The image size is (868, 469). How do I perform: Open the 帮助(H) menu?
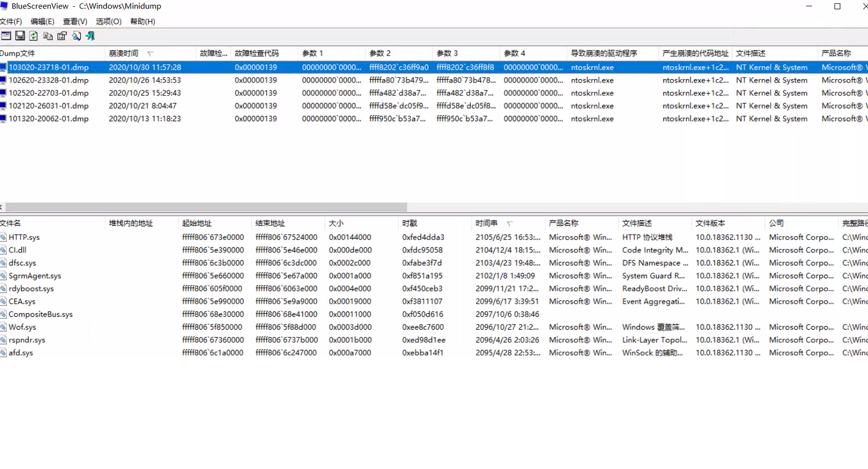coord(142,21)
